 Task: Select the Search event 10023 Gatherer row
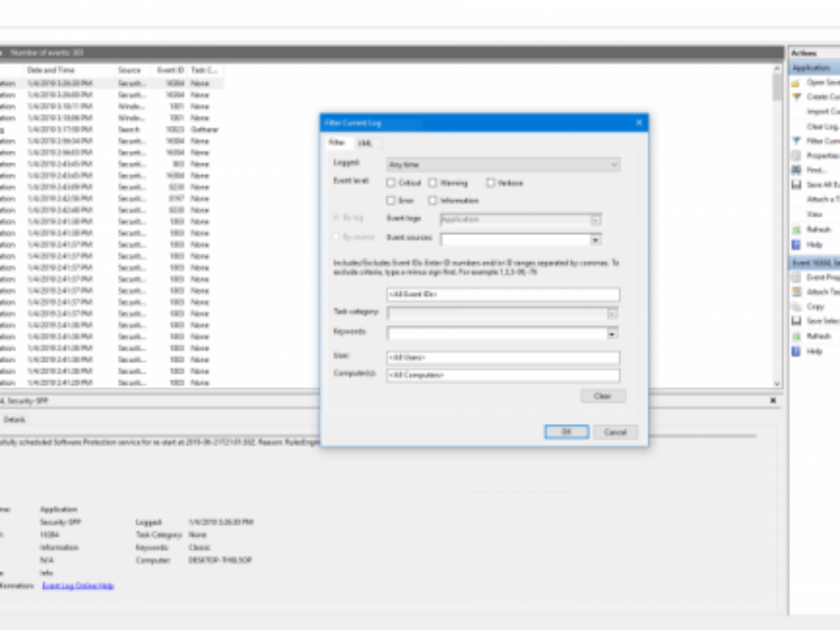click(x=112, y=129)
